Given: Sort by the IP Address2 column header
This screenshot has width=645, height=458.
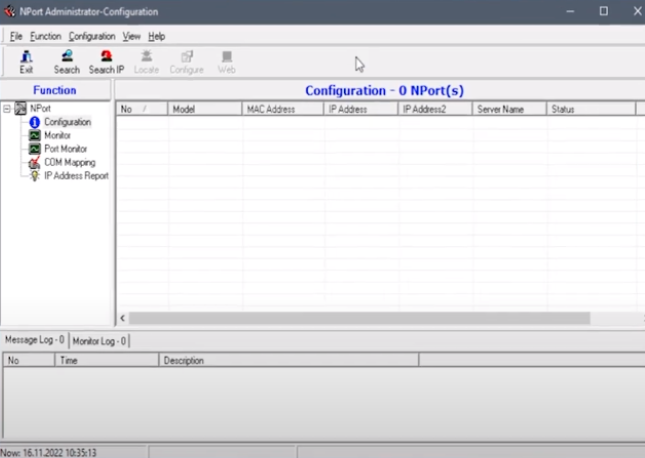Looking at the screenshot, I should pos(435,109).
